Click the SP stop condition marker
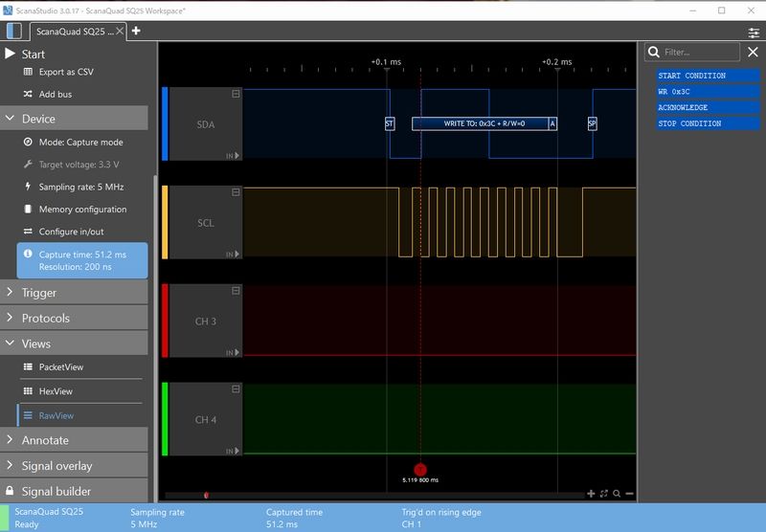This screenshot has width=766, height=532. click(592, 123)
